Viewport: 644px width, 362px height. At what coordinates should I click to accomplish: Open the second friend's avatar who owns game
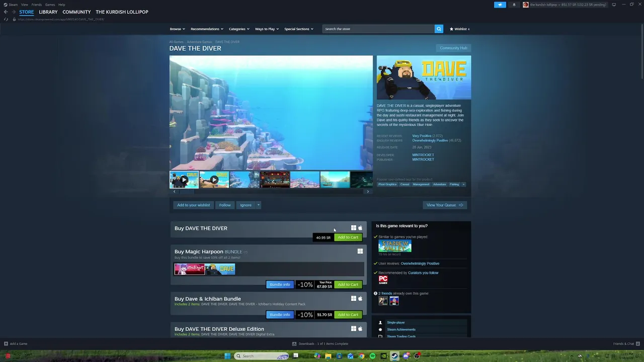pos(394,301)
